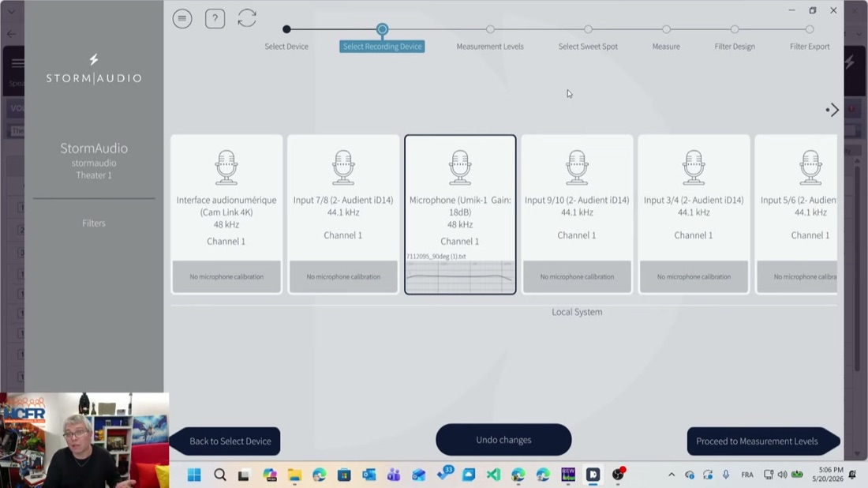This screenshot has height=488, width=868.
Task: Open Outlook from the taskbar
Action: pos(369,475)
